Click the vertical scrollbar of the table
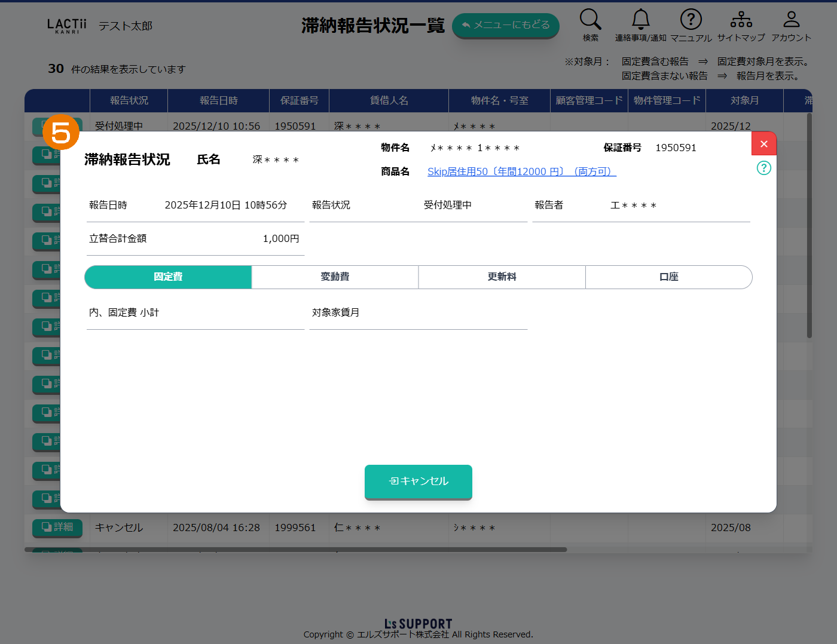 [809, 227]
